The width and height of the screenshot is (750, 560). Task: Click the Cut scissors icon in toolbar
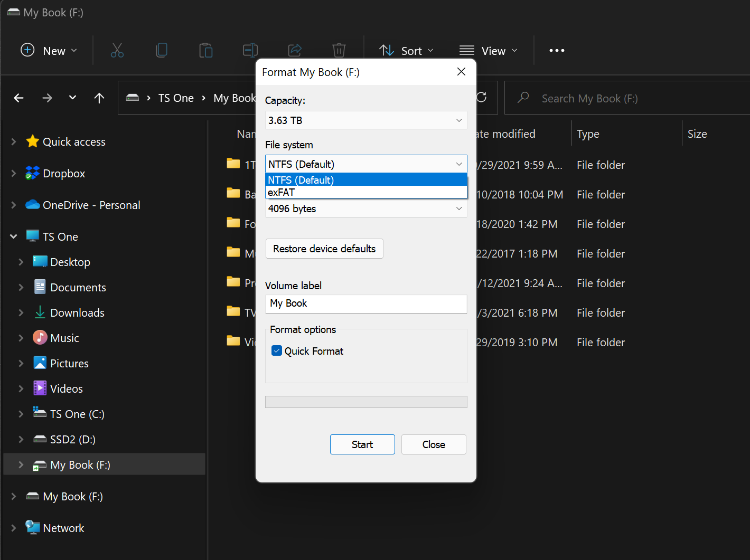click(x=117, y=51)
